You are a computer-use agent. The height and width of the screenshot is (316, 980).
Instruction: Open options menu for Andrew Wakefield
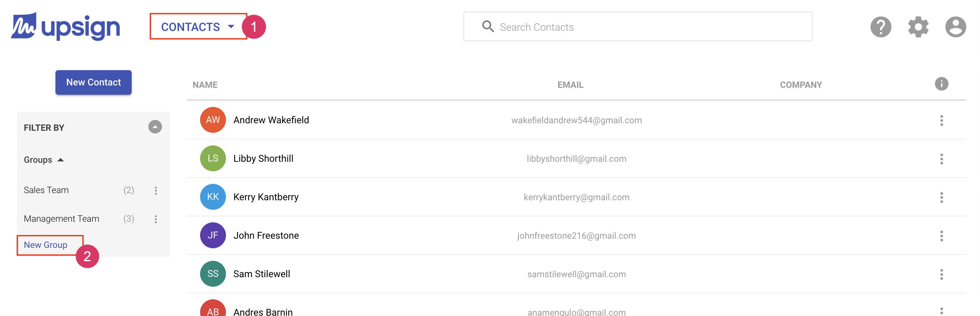[942, 120]
